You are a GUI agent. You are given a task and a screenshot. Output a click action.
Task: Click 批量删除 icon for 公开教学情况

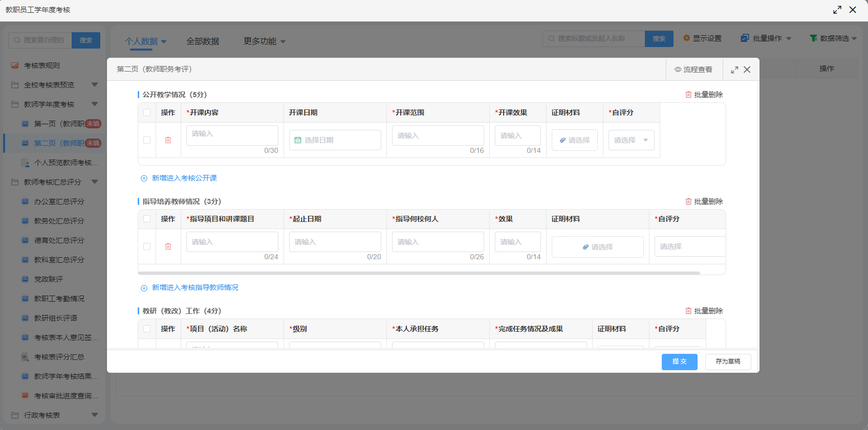pyautogui.click(x=688, y=95)
